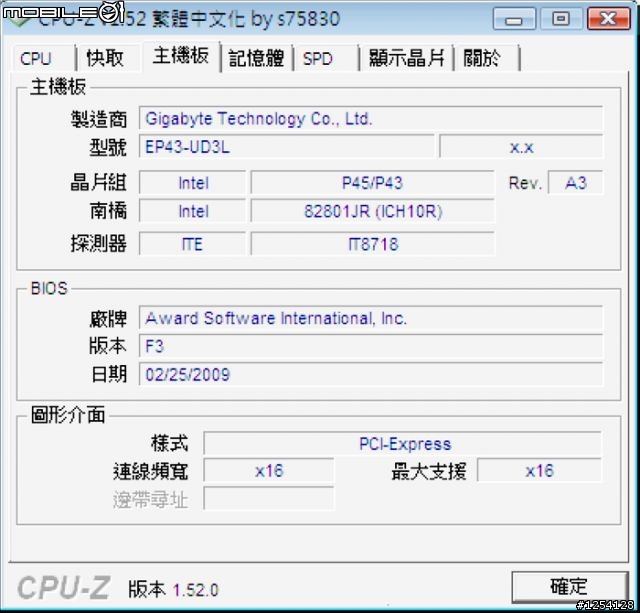Viewport: 640px width, 613px height.
Task: Click the BIOS date 02/25/2009 field
Action: [371, 374]
